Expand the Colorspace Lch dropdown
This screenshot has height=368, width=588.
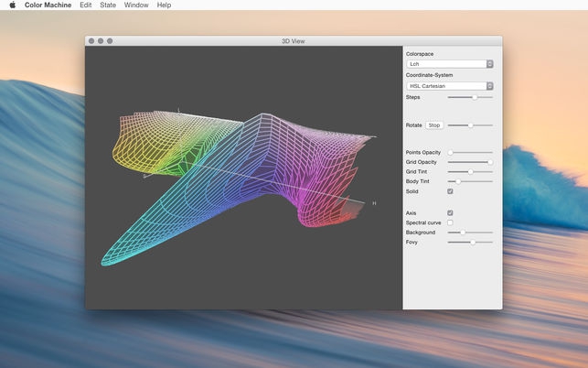click(449, 64)
